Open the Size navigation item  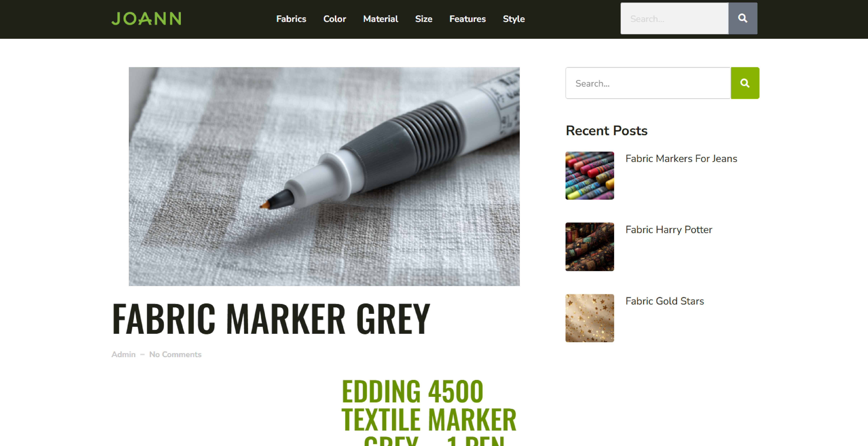tap(424, 19)
